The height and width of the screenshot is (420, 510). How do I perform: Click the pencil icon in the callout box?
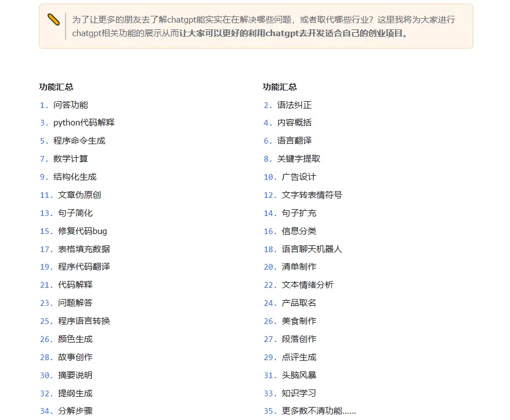tap(53, 20)
